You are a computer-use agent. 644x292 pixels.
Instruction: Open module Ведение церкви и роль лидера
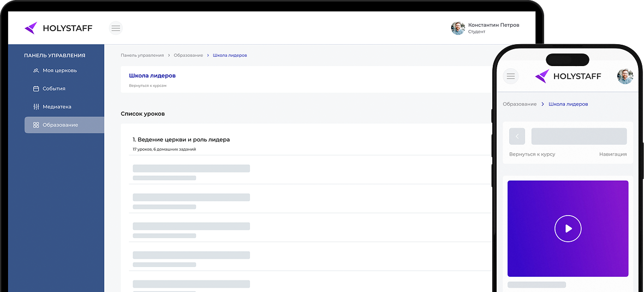(181, 140)
